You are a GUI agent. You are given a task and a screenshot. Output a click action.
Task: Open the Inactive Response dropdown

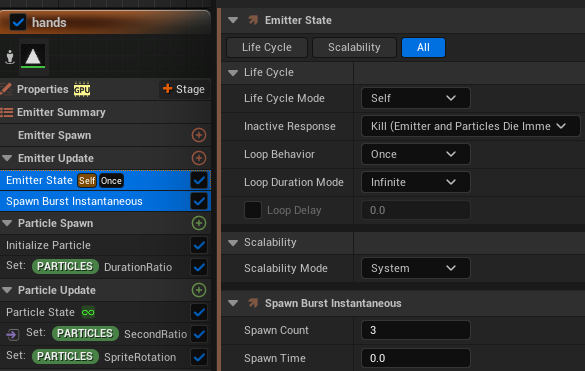(471, 126)
